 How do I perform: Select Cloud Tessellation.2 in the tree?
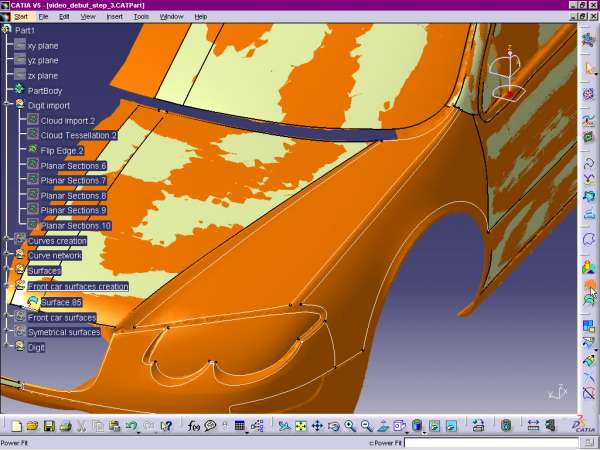pyautogui.click(x=78, y=135)
